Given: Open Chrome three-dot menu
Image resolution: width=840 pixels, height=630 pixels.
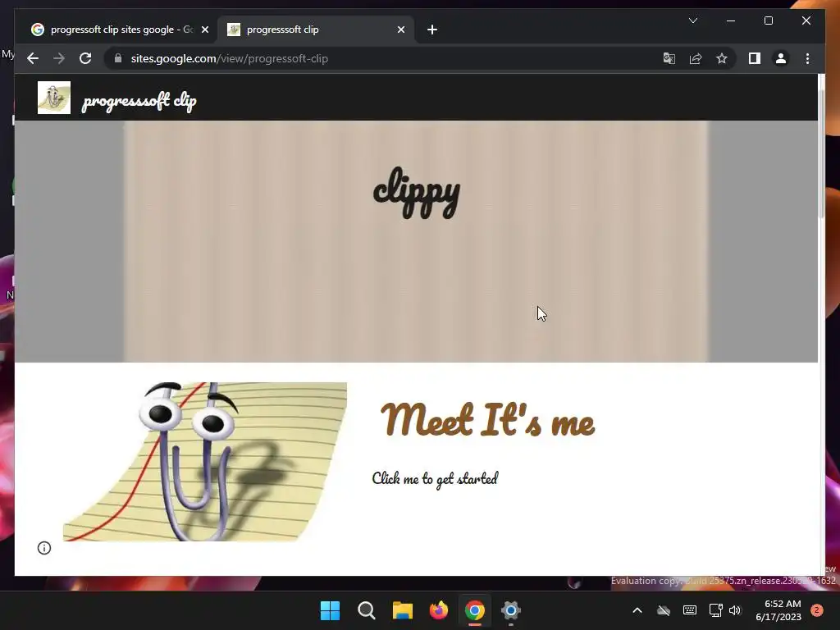Looking at the screenshot, I should coord(807,58).
